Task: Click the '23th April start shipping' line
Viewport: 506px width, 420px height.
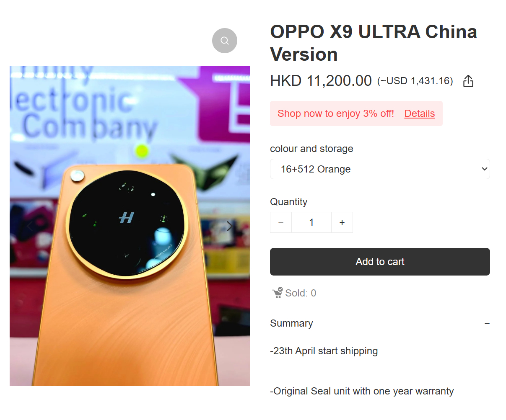Action: click(324, 351)
